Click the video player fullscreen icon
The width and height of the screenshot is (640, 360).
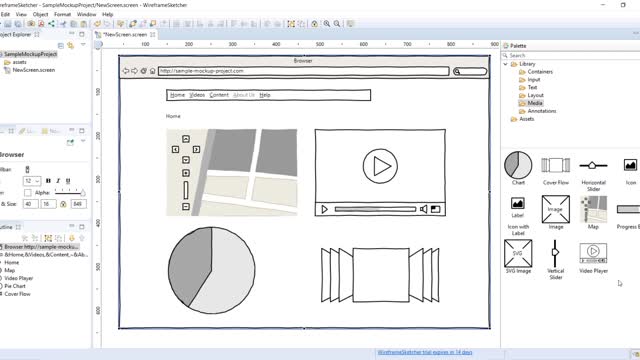pos(436,209)
